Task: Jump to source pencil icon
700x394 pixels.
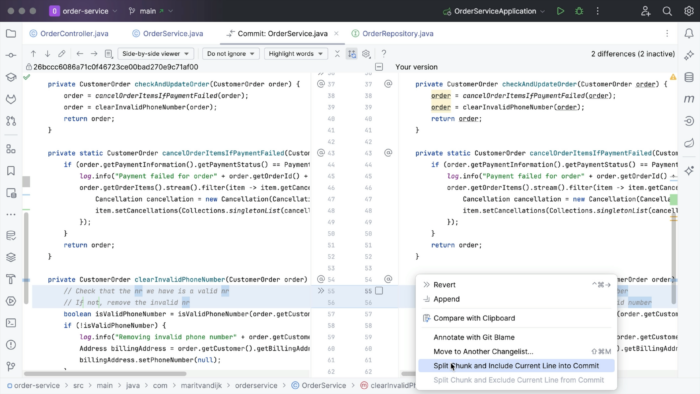Action: click(62, 54)
